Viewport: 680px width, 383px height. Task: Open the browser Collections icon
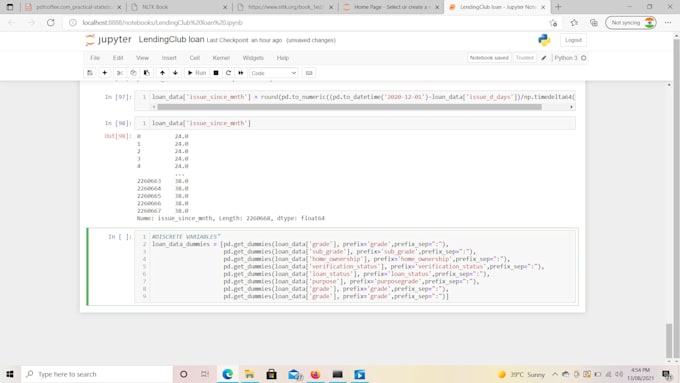pos(594,23)
